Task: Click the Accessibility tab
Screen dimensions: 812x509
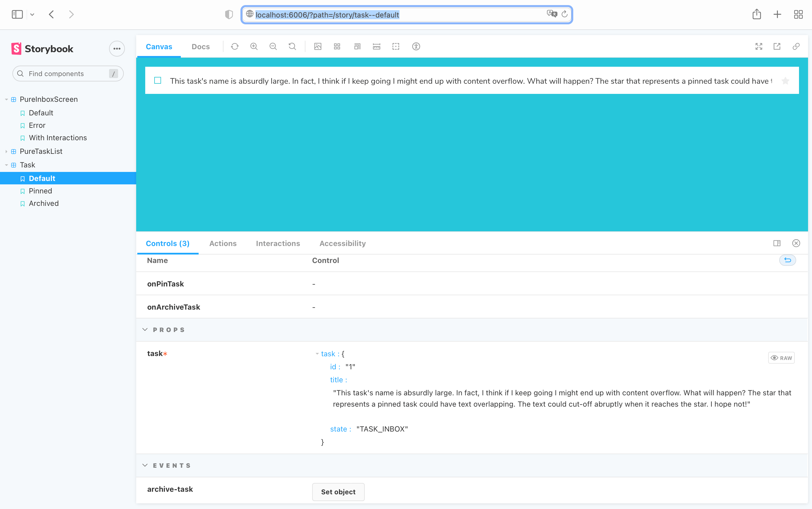Action: click(x=343, y=243)
